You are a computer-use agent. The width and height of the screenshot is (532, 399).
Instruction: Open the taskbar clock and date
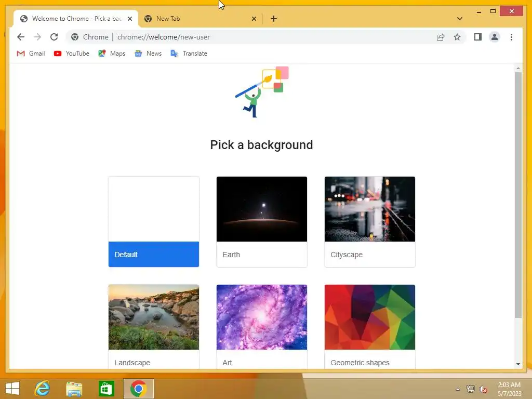[x=509, y=389]
